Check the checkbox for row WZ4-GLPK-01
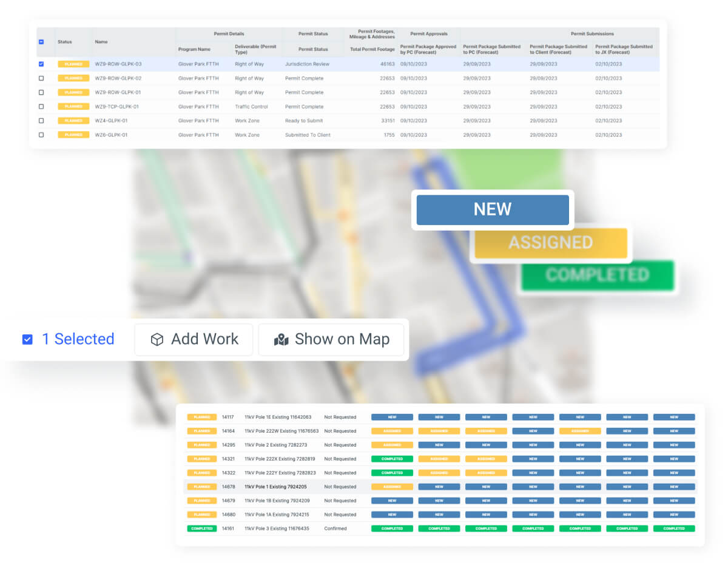This screenshot has height=565, width=728. click(41, 121)
